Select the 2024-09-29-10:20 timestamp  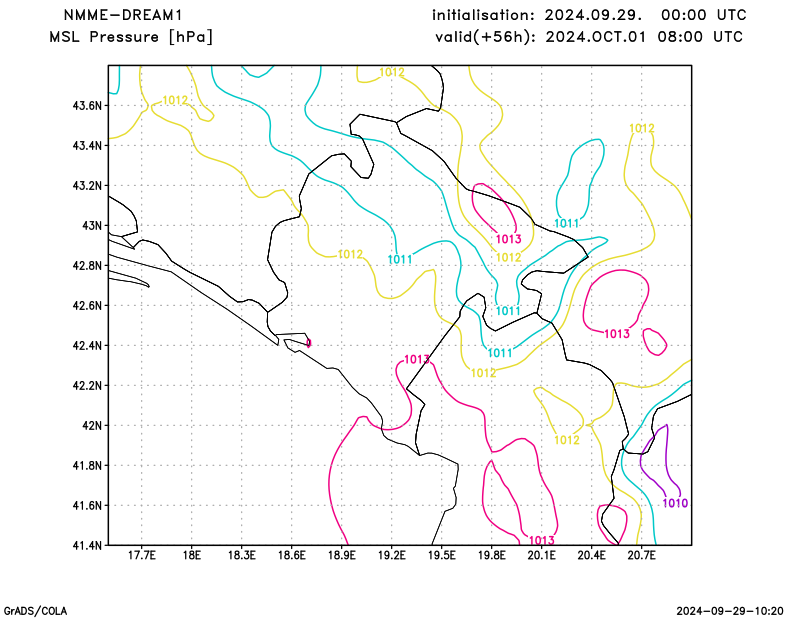[x=730, y=611]
